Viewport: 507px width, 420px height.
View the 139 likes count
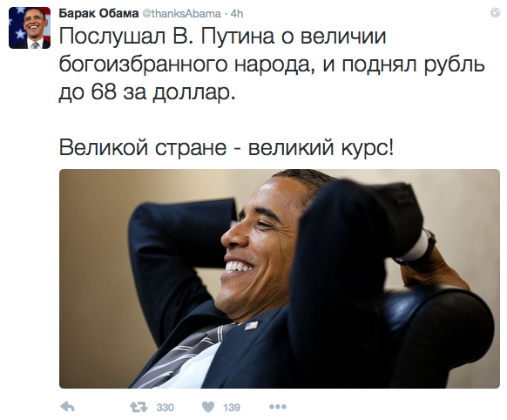[231, 408]
